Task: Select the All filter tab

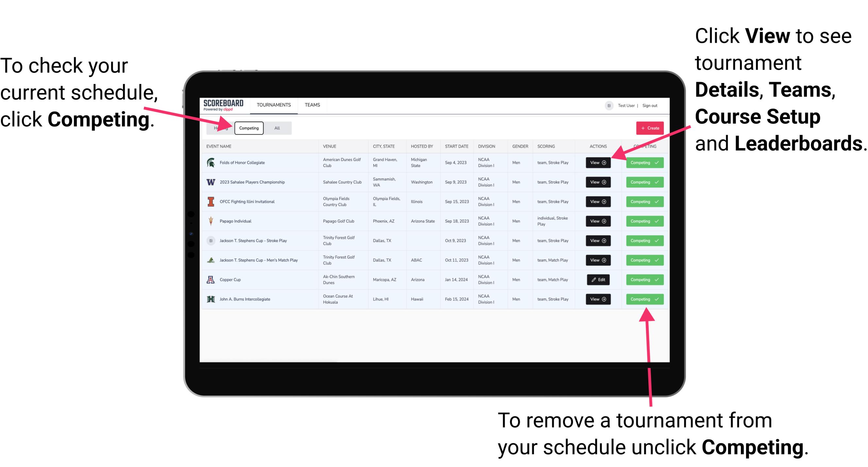Action: click(x=276, y=128)
